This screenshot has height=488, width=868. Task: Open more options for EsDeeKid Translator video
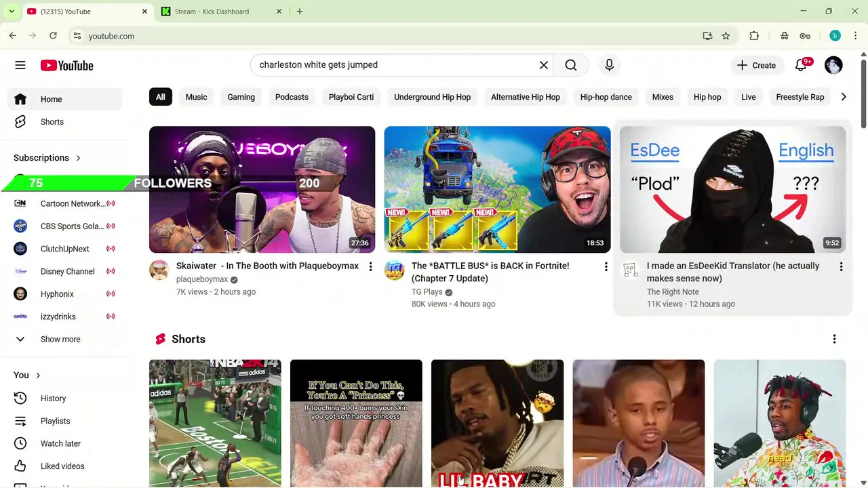point(841,267)
